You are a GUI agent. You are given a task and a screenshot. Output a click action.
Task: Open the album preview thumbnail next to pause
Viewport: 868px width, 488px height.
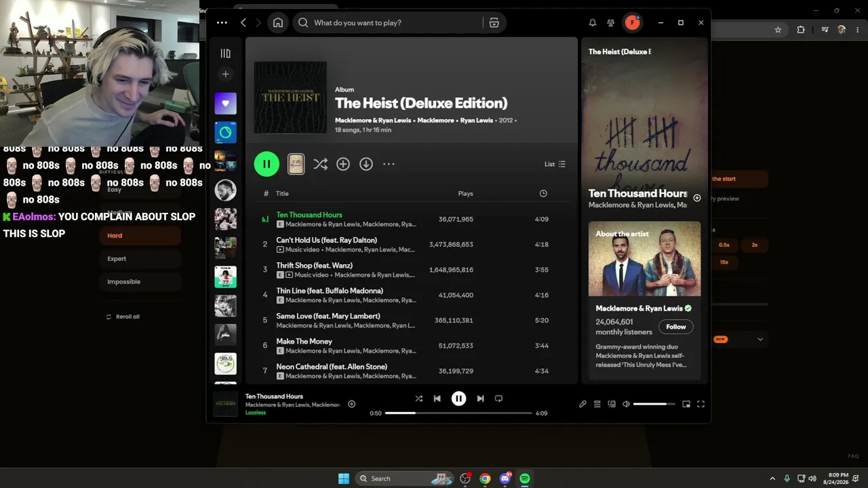click(296, 164)
